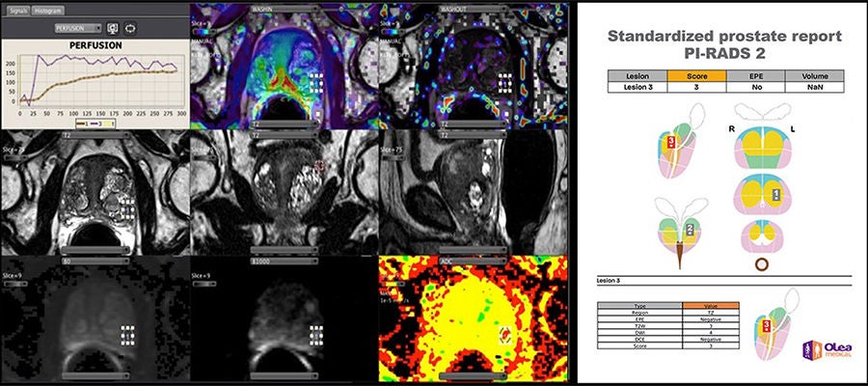This screenshot has width=868, height=386.
Task: Open the PERFUSION dropdown selector
Action: 77,28
